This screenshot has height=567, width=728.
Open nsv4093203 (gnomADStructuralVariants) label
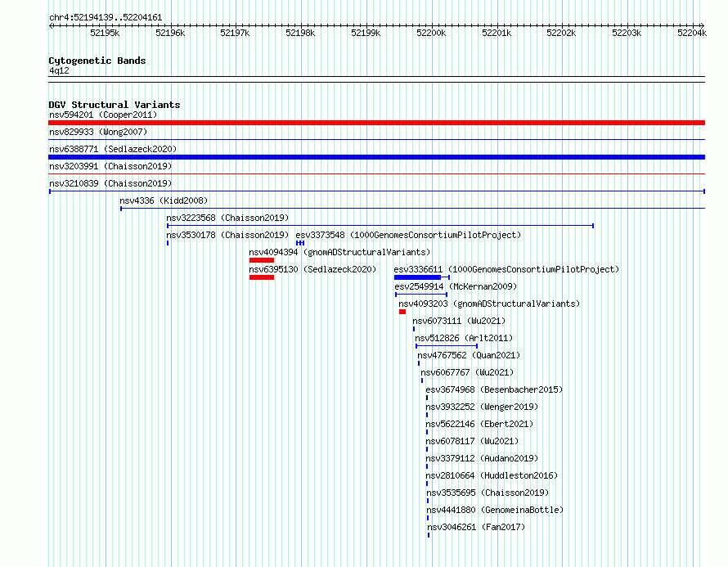click(x=489, y=304)
